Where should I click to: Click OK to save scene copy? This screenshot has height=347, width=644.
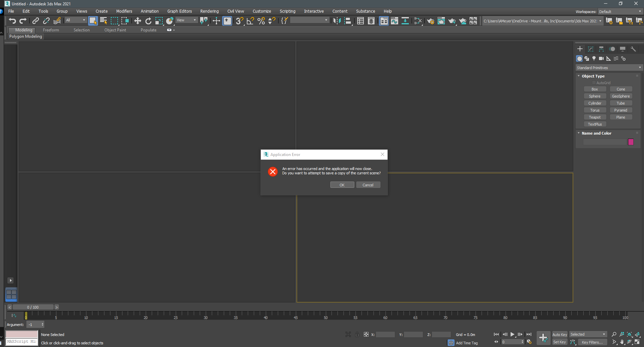(x=342, y=185)
